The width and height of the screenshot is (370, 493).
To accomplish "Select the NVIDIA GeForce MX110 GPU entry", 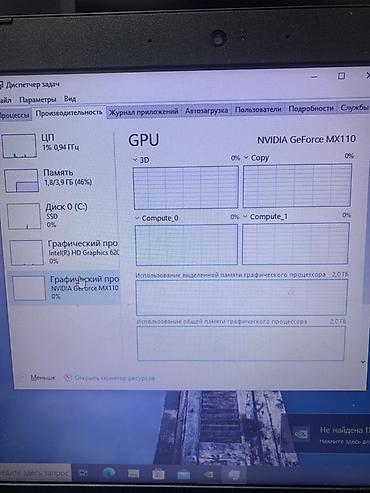I will click(65, 288).
